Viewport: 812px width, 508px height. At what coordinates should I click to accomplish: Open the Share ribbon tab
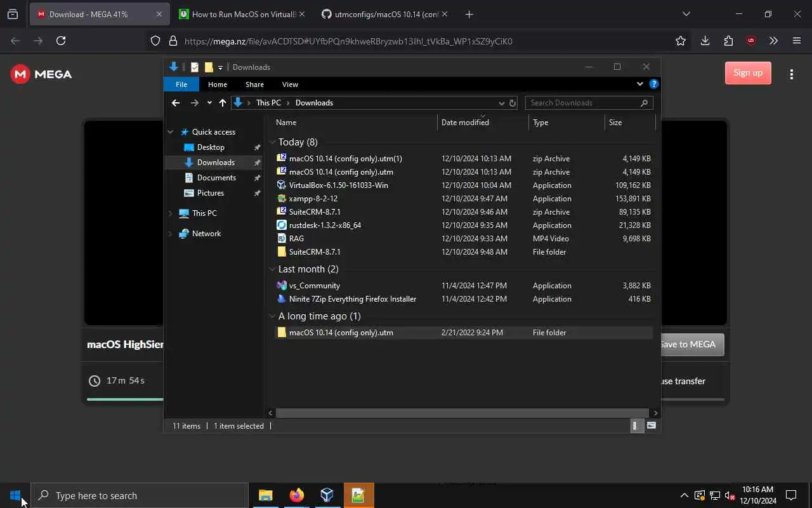click(x=254, y=84)
